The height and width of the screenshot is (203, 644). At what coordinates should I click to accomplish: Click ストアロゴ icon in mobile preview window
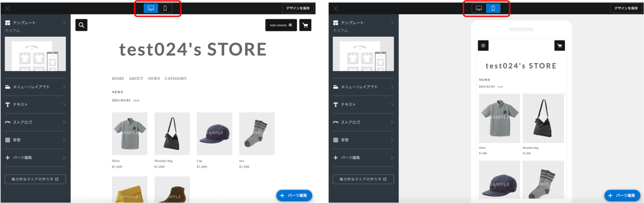click(336, 122)
